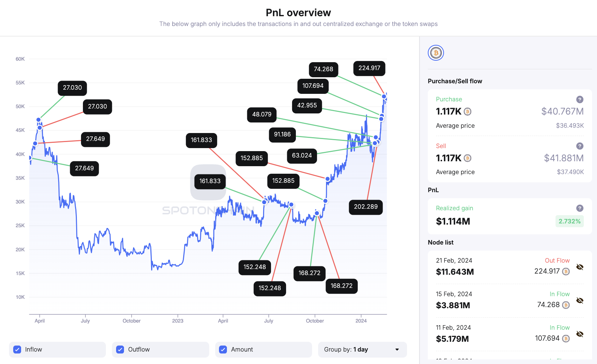Click the BTC badge next to Sell 1.117K
This screenshot has width=597, height=364.
(467, 158)
